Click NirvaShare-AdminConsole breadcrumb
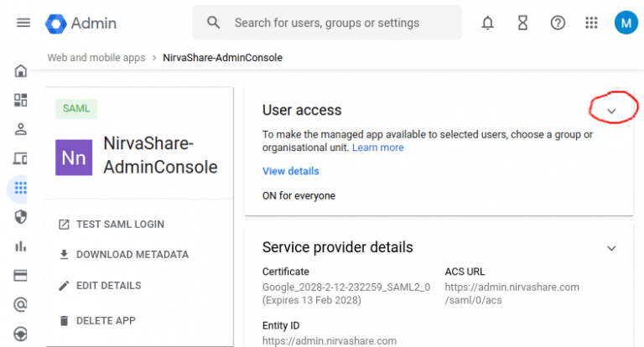The width and height of the screenshot is (644, 347). tap(222, 58)
